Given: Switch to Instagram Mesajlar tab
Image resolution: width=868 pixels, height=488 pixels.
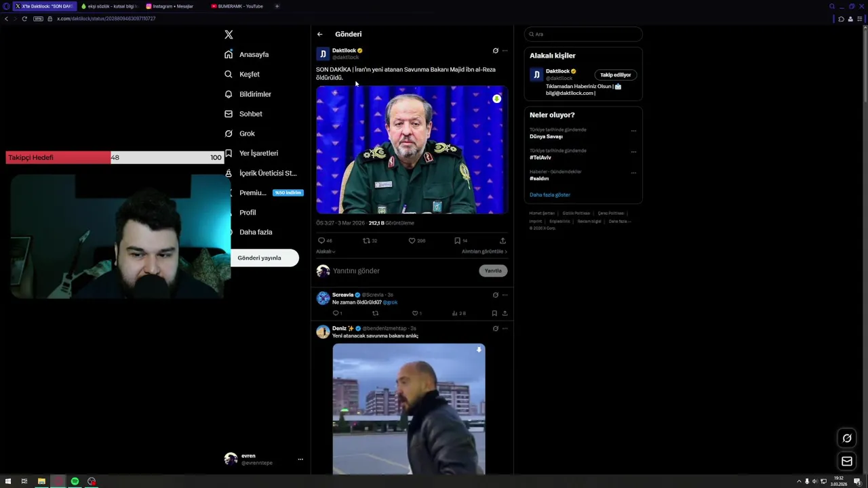Looking at the screenshot, I should point(173,6).
